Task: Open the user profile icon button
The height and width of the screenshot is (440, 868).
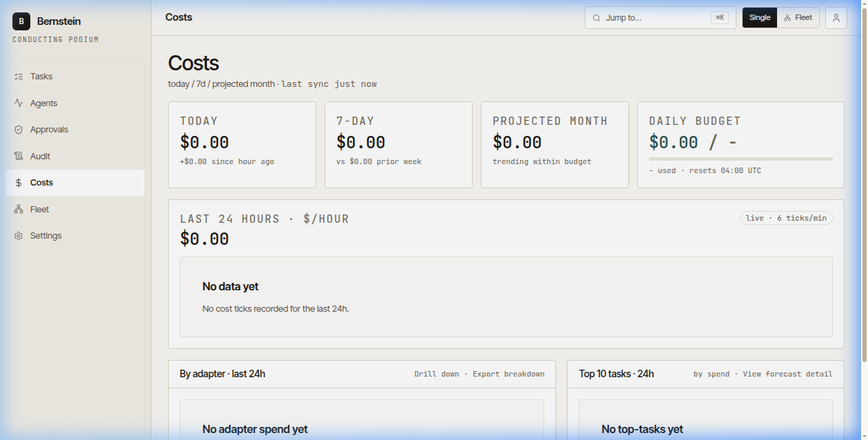Action: click(x=836, y=18)
